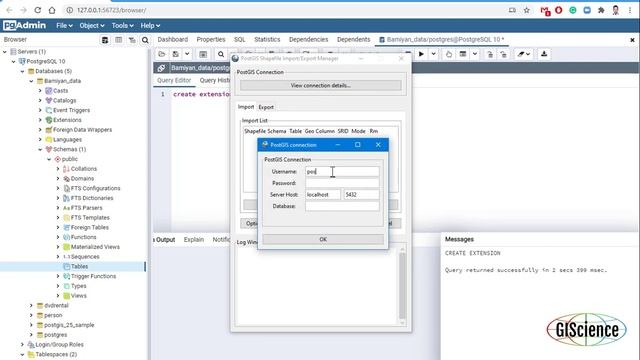Run the query with the Execute play icon

coord(421,54)
